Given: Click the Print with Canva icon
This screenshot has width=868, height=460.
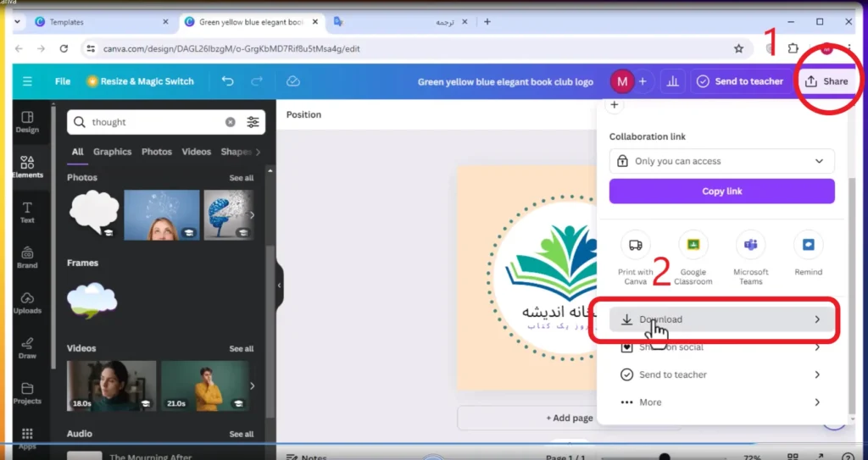Looking at the screenshot, I should (x=636, y=245).
